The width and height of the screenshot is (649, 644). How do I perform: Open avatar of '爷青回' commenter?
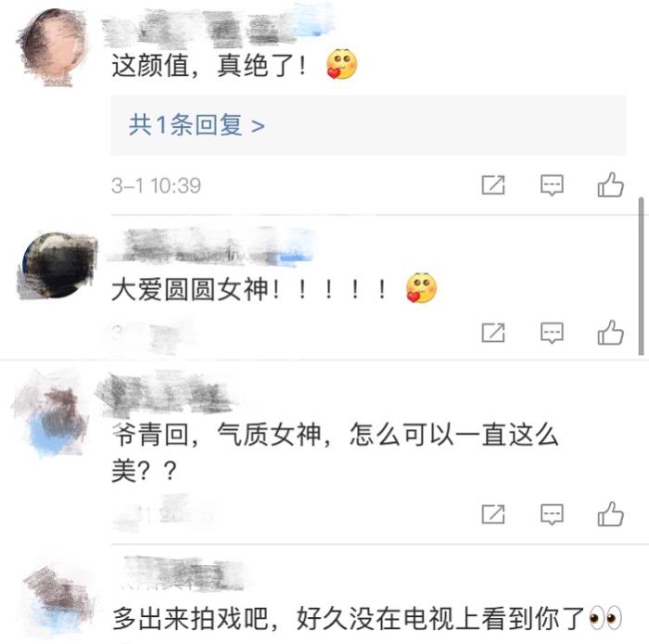(50, 413)
